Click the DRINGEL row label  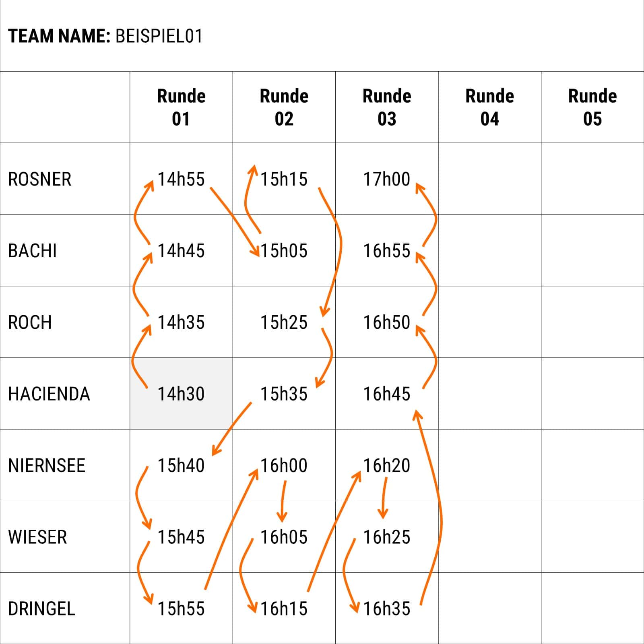(42, 609)
